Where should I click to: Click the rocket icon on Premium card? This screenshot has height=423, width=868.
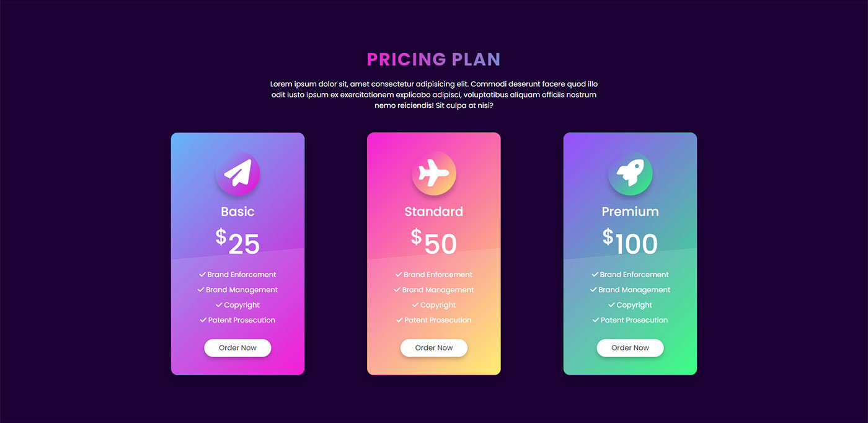[x=630, y=174]
